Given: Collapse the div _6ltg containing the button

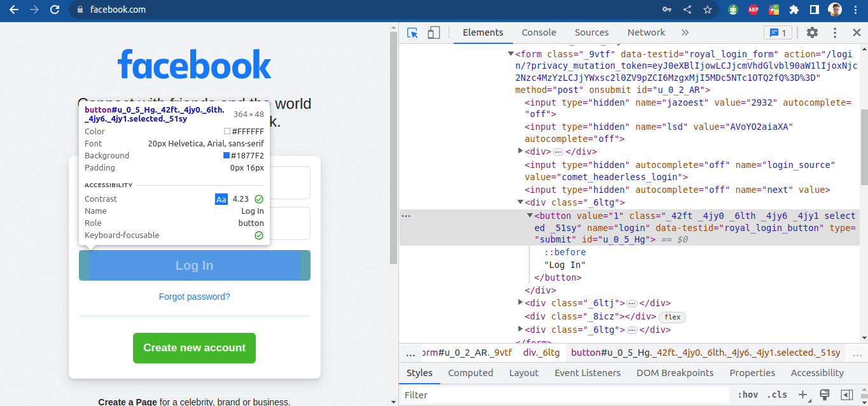Looking at the screenshot, I should (x=521, y=202).
